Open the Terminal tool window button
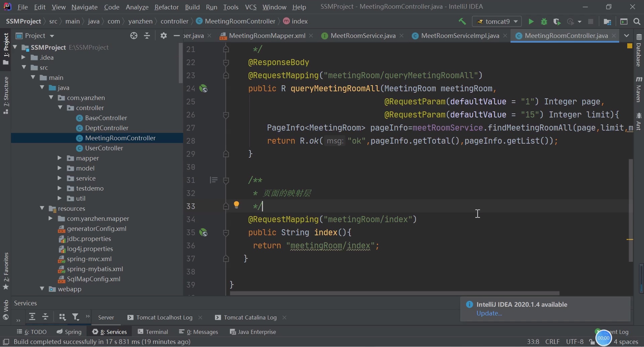This screenshot has width=644, height=347. coord(153,332)
